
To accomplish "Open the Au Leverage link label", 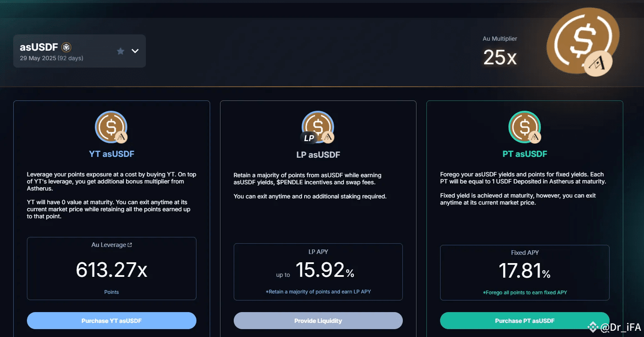I will pos(109,245).
